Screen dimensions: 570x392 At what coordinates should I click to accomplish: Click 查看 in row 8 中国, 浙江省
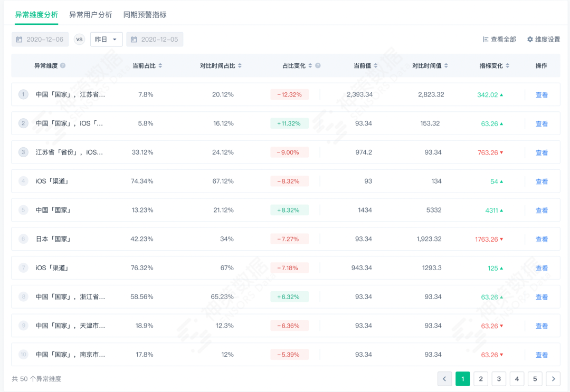tap(541, 297)
